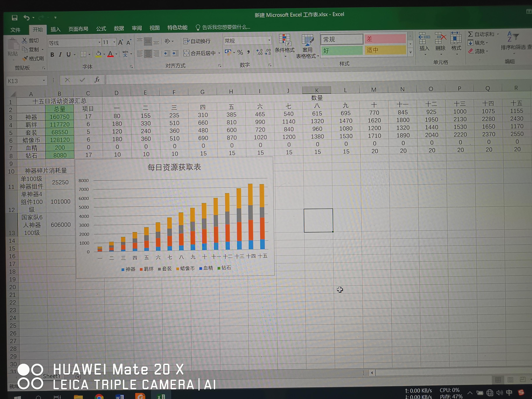Toggle middle vertical align button
The image size is (532, 399).
pos(148,42)
